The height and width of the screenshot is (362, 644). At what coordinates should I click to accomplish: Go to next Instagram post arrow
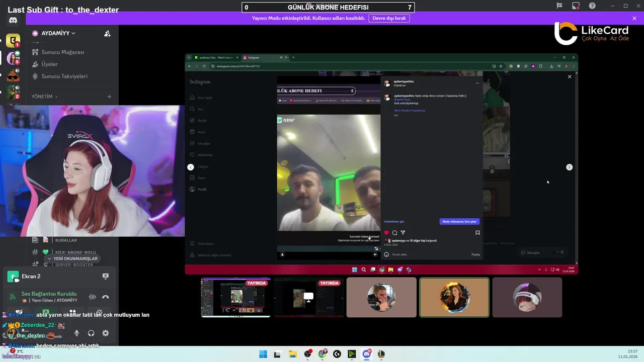coord(570,167)
